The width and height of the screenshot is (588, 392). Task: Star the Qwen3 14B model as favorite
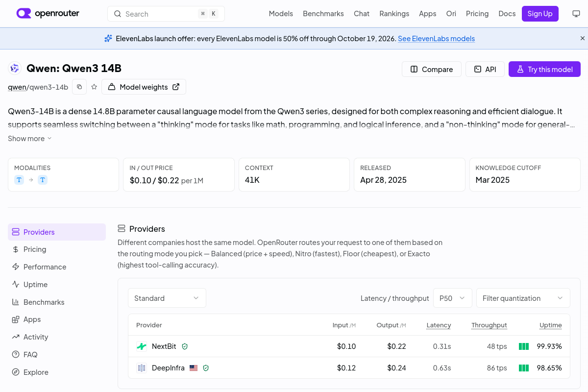tap(94, 87)
